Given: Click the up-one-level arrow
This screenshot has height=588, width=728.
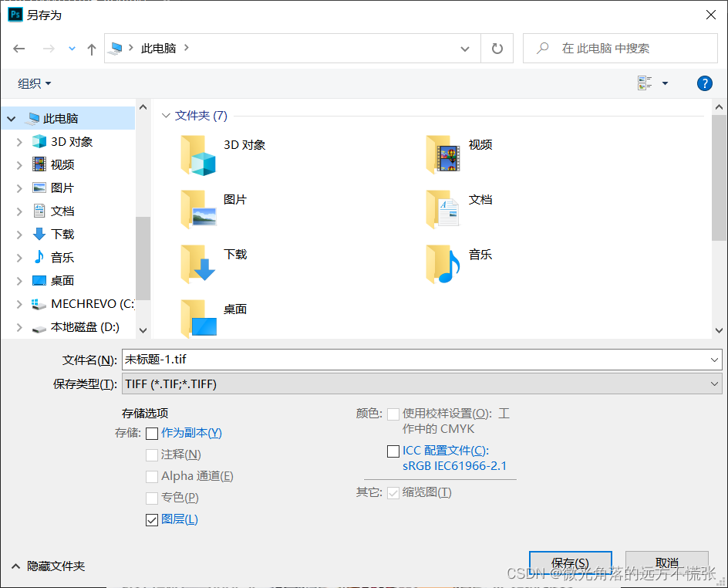Looking at the screenshot, I should 90,48.
